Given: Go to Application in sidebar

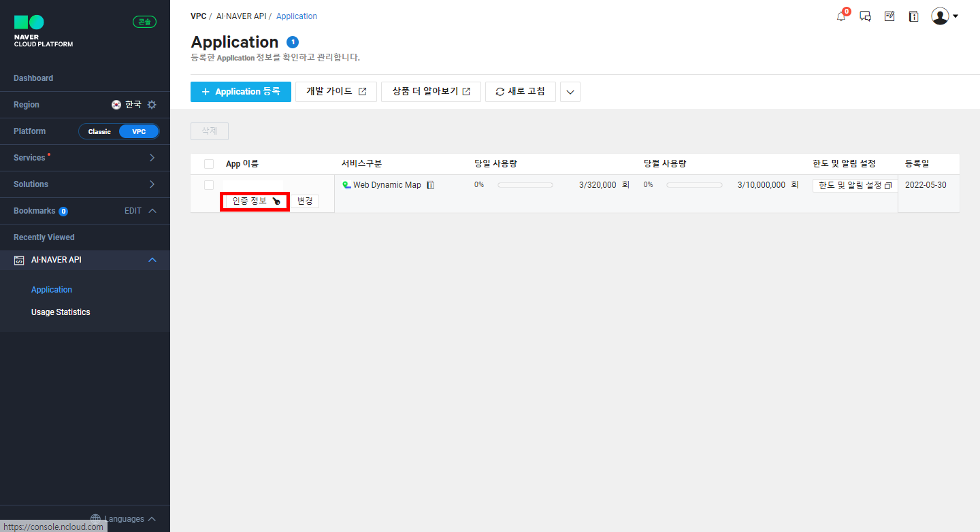Looking at the screenshot, I should [52, 290].
